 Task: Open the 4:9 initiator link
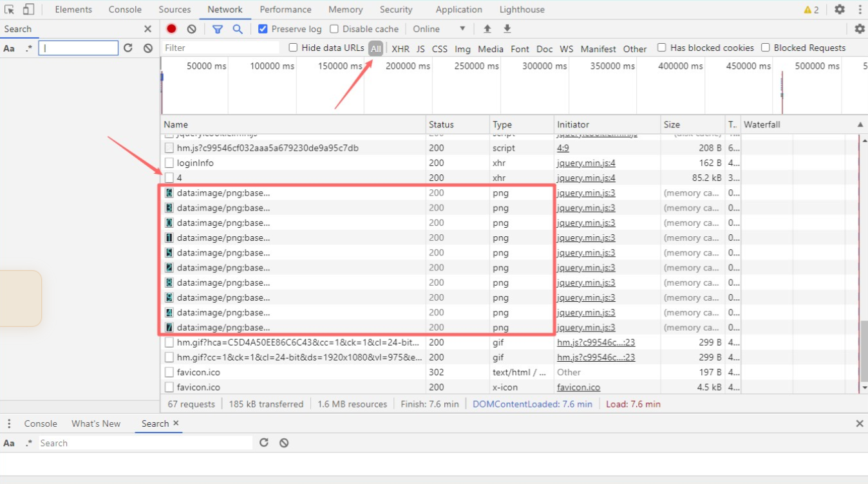[x=563, y=148]
